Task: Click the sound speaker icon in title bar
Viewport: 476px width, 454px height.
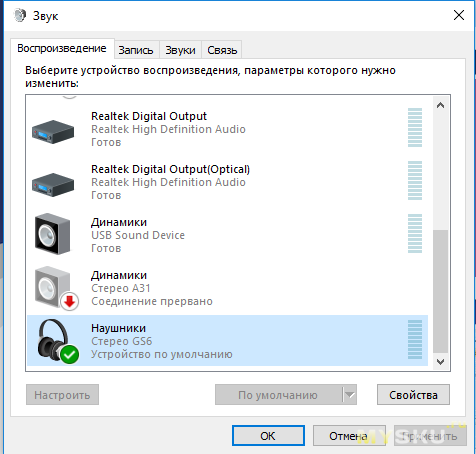Action: pyautogui.click(x=20, y=15)
